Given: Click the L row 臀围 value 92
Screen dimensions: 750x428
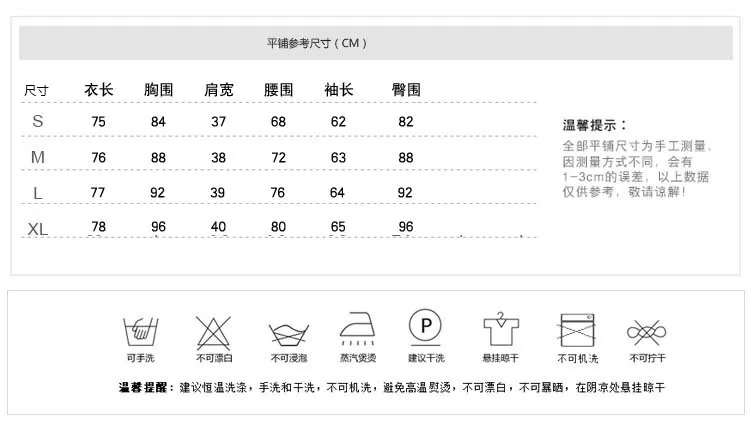Looking at the screenshot, I should [x=405, y=192].
